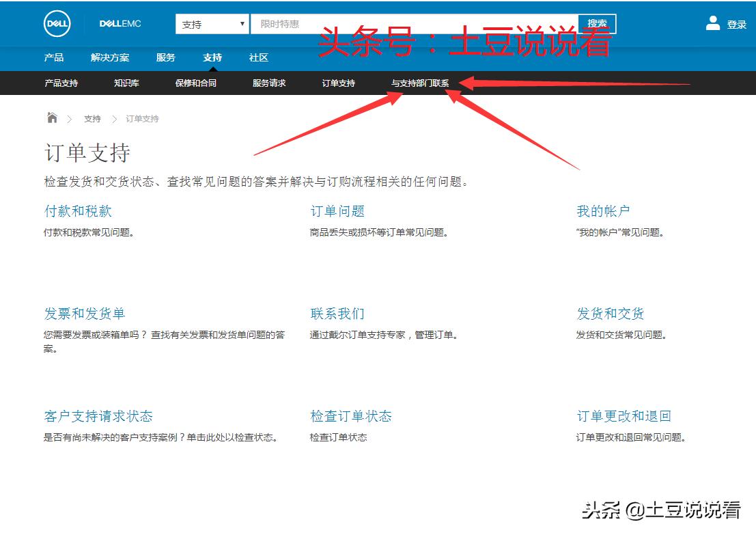Open the 解决方案 menu

(x=109, y=57)
